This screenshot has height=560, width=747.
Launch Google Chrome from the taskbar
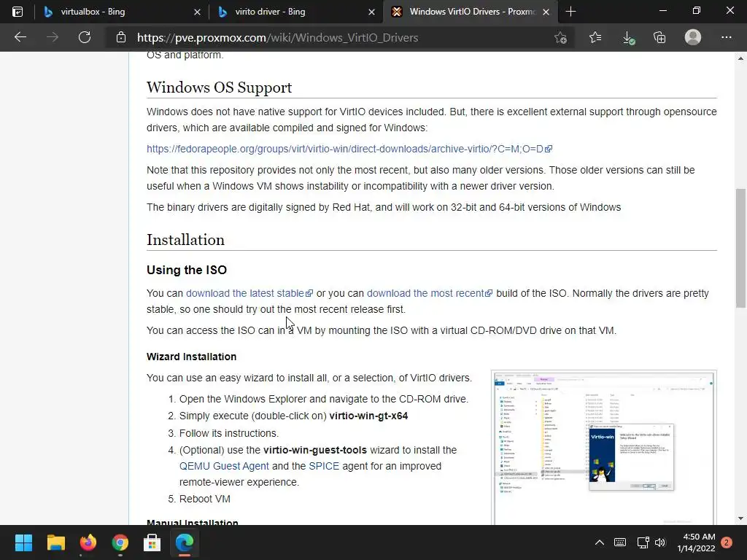[x=120, y=542]
